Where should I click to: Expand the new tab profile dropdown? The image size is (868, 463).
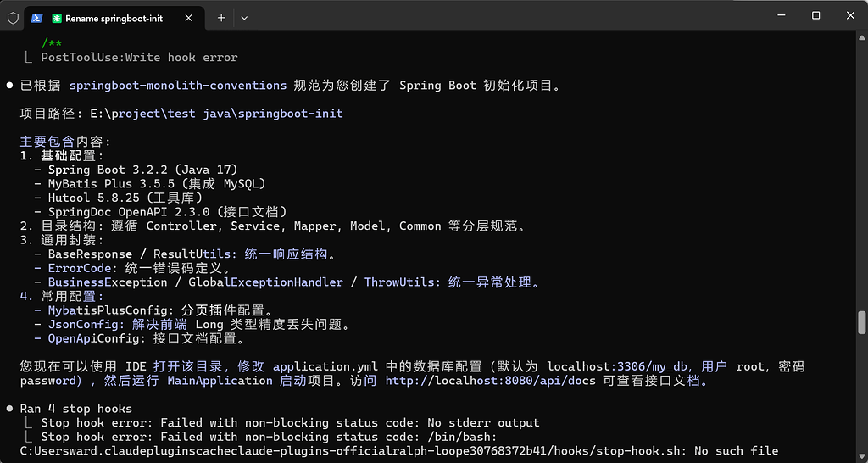(x=244, y=18)
